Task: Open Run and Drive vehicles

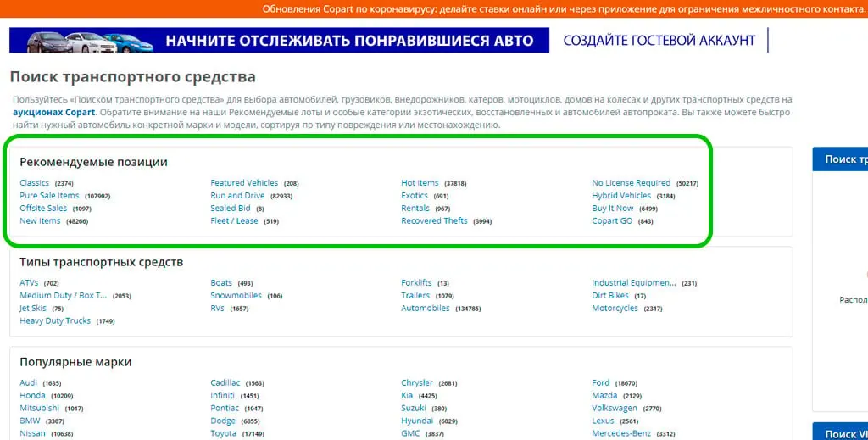Action: point(237,195)
